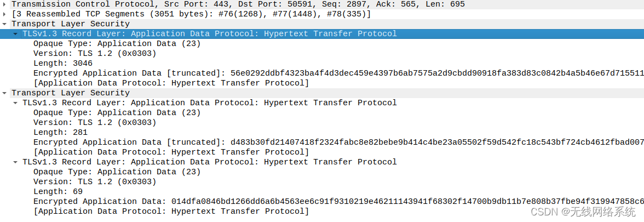Collapse the first Transport Layer Security section
The width and height of the screenshot is (644, 222).
tap(4, 24)
